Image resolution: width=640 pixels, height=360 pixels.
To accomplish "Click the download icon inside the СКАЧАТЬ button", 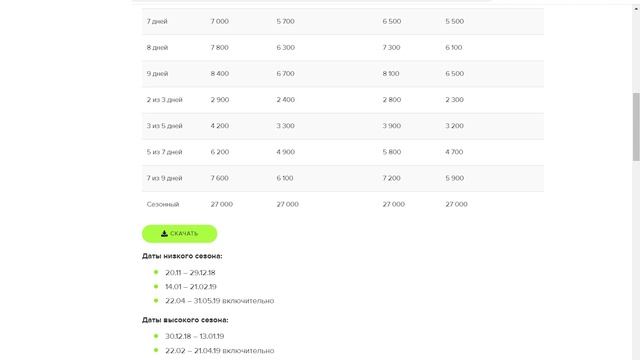I will [164, 233].
